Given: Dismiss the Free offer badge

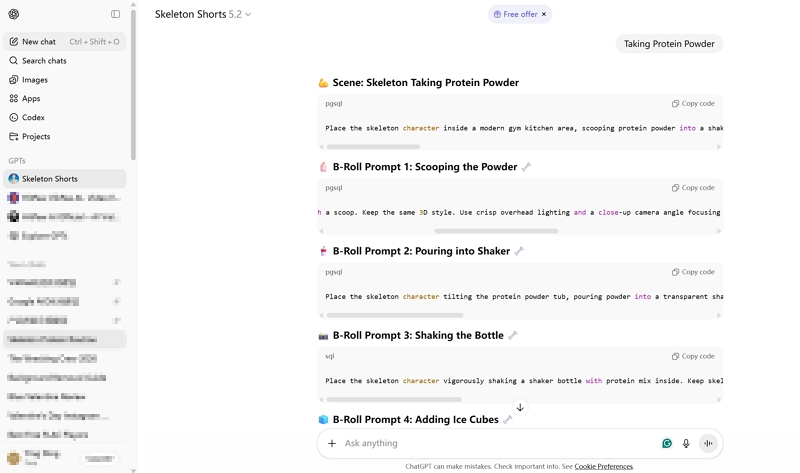Looking at the screenshot, I should [x=544, y=15].
